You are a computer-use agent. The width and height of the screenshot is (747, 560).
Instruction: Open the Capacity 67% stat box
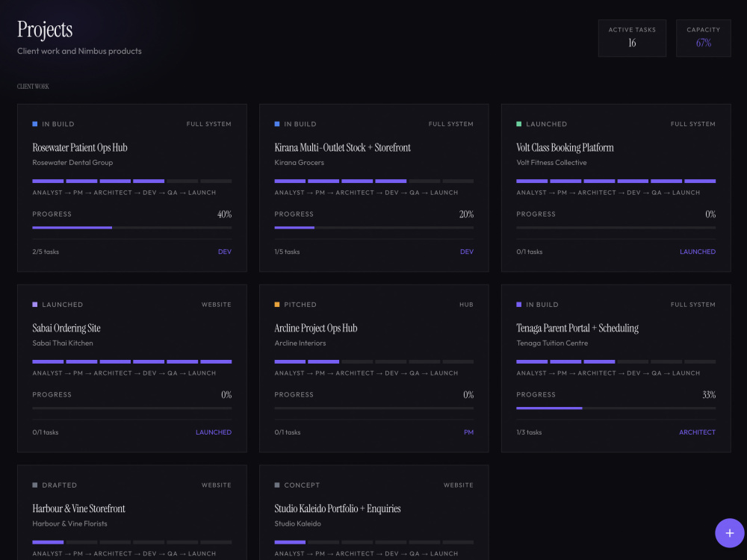[703, 38]
